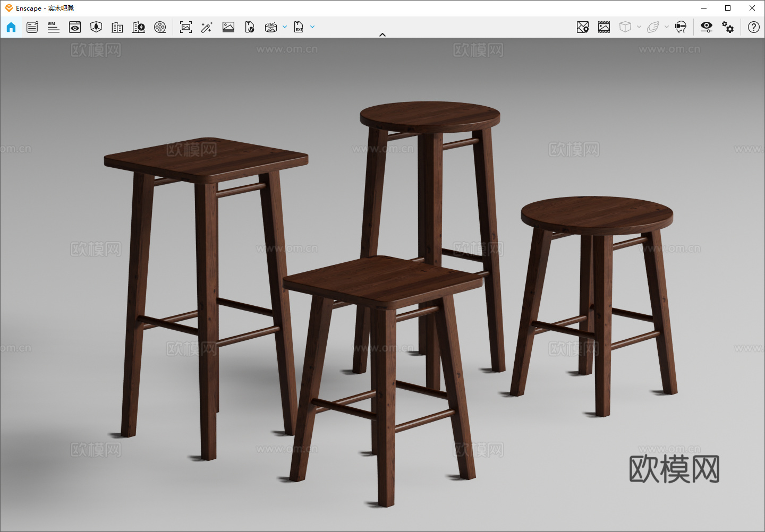Click the grayed wing navigation icon
The width and height of the screenshot is (765, 532).
coord(653,27)
